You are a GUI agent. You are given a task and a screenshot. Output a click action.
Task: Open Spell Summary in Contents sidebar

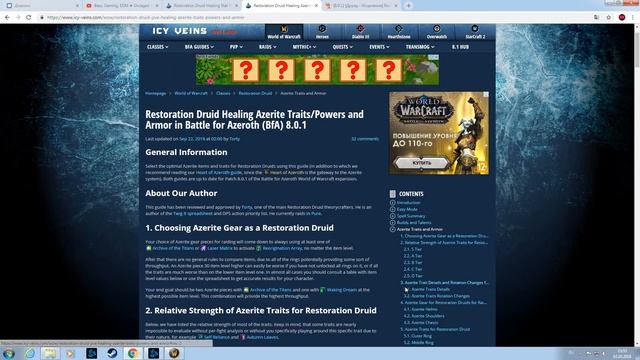tap(411, 216)
